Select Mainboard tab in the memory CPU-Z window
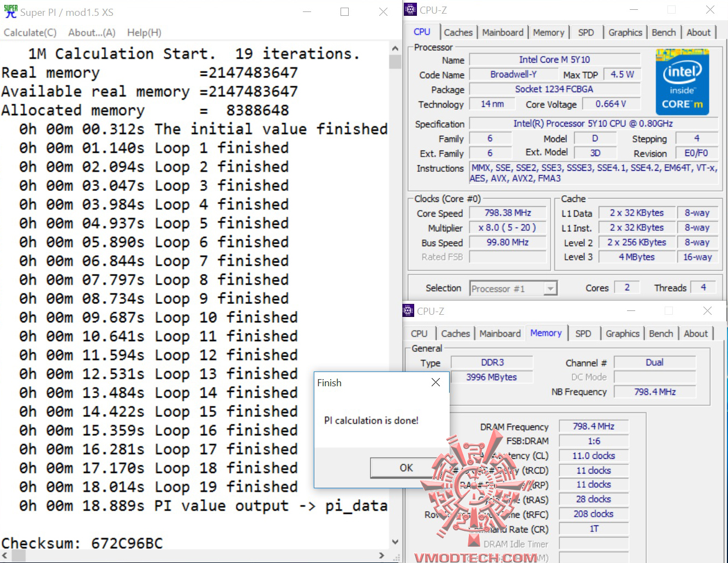The width and height of the screenshot is (728, 563). (500, 334)
